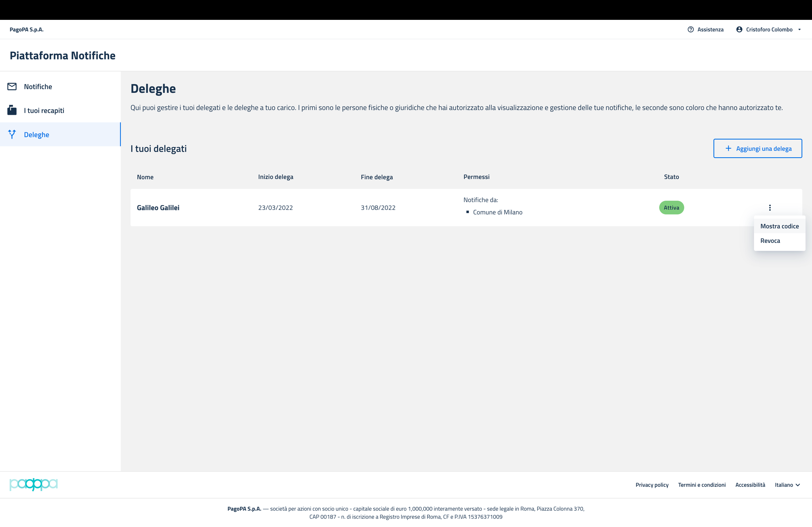Click the PagoPA logo in footer
The image size is (812, 527).
[34, 485]
